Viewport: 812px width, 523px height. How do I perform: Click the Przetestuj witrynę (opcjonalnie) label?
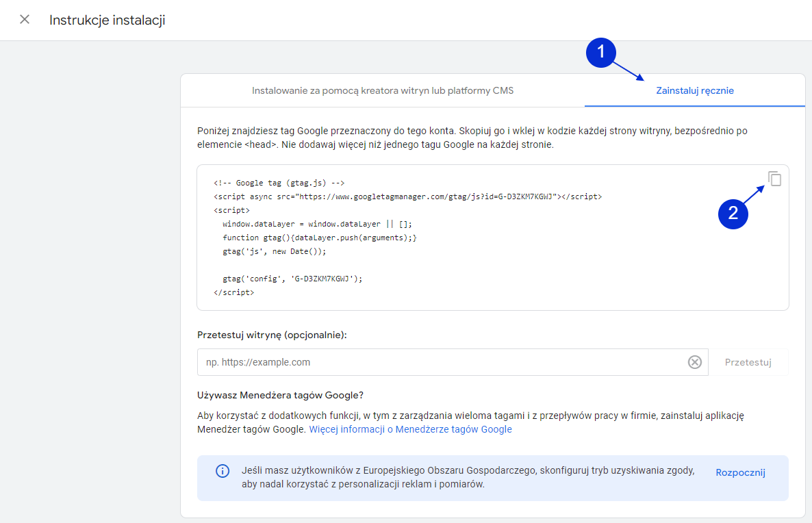272,335
